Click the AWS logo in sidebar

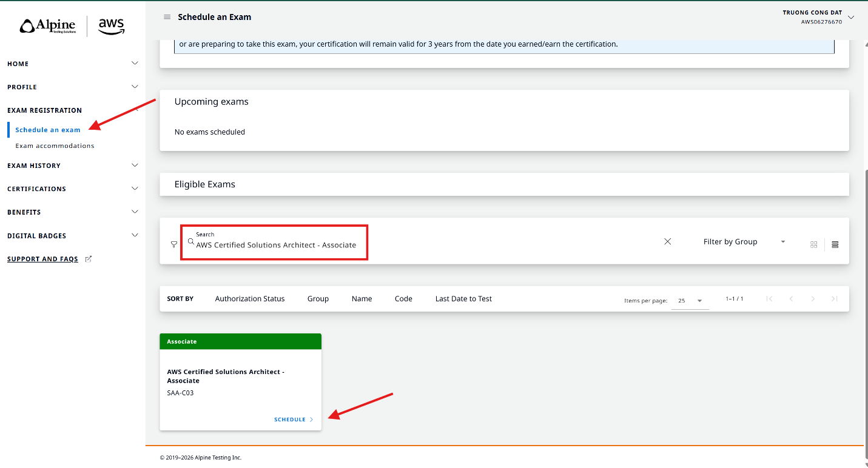click(x=112, y=26)
